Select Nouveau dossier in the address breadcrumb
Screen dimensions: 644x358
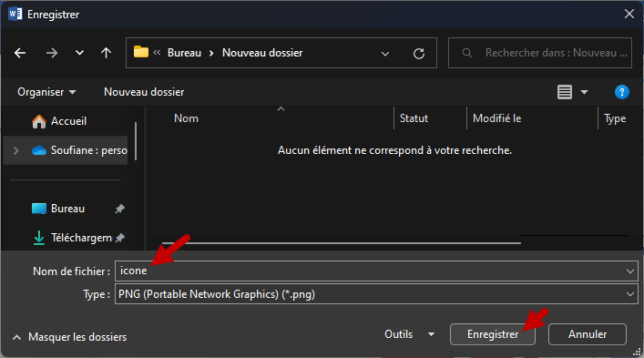262,53
